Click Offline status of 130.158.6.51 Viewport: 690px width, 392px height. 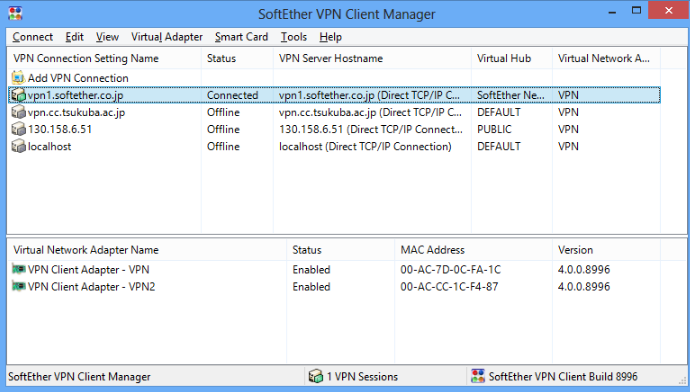(x=223, y=129)
